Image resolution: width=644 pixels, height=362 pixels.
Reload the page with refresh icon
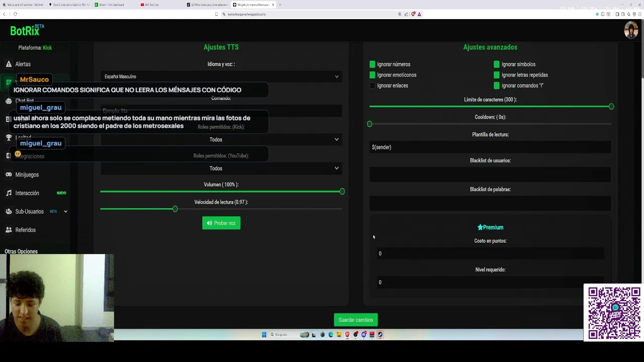coord(15,14)
